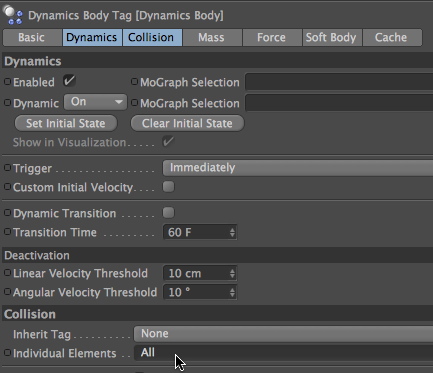Open the Soft Body tab
Screen dimensions: 433x373
332,37
